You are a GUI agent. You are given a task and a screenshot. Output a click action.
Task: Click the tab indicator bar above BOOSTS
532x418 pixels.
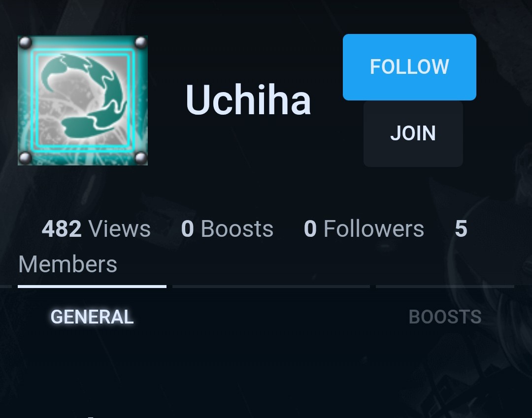(445, 287)
